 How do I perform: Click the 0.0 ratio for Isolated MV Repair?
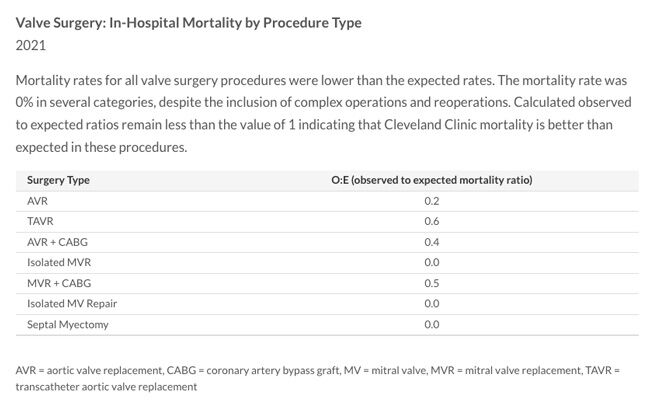431,303
